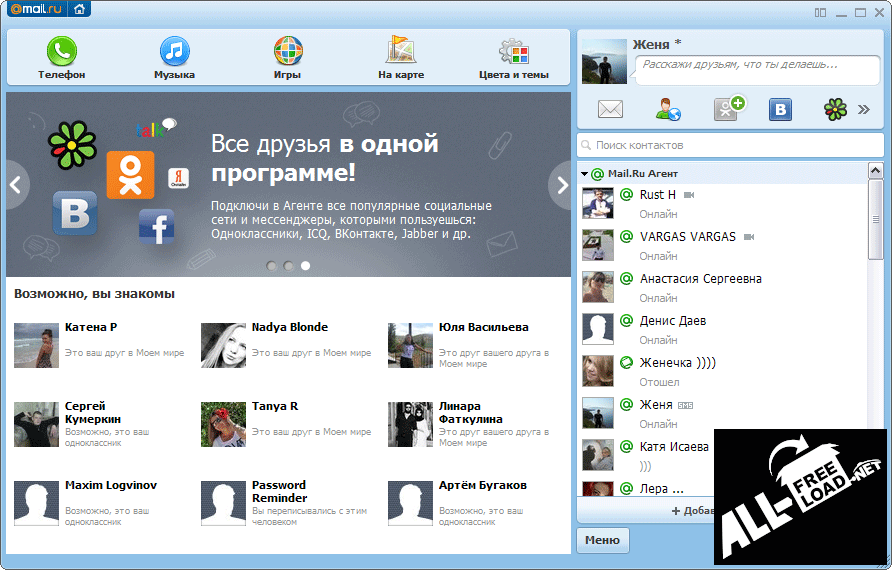Click the VKontakte icon in profile toolbar
The height and width of the screenshot is (570, 892).
click(x=780, y=109)
